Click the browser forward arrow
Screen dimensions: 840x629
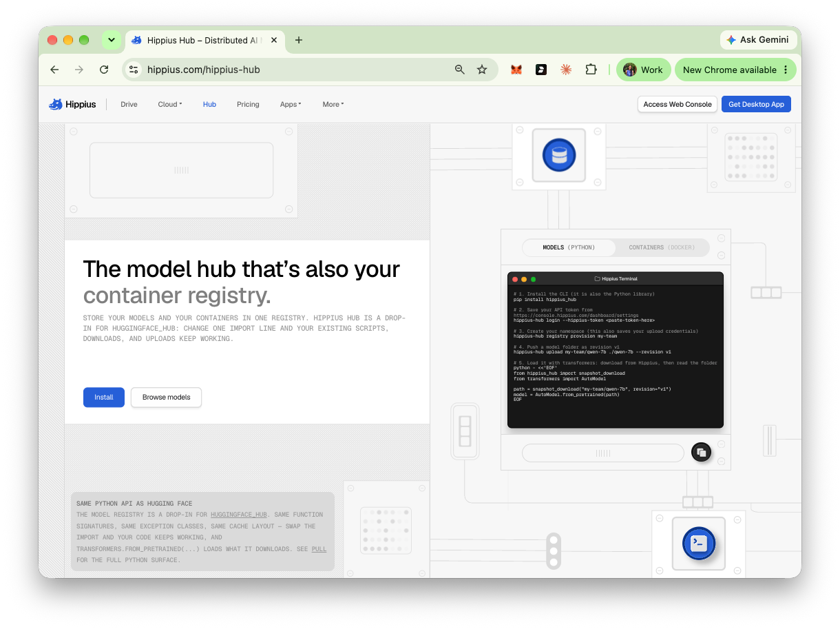point(79,70)
